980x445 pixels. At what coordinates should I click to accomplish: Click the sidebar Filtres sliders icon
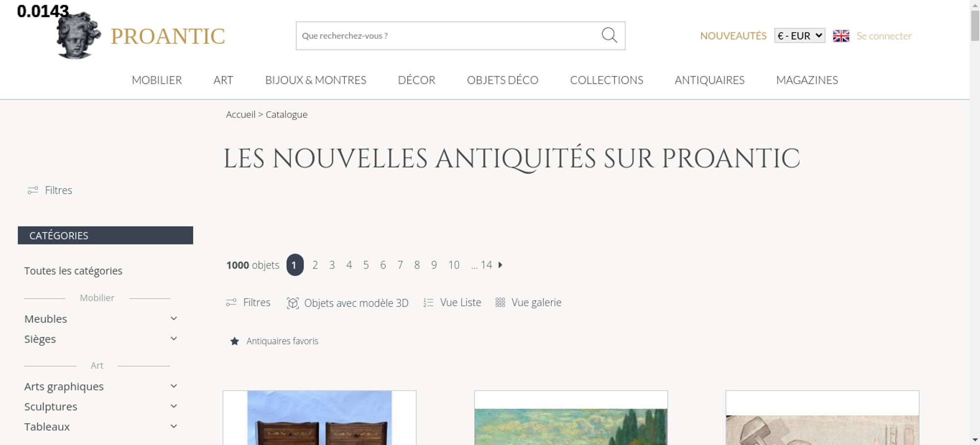click(33, 190)
